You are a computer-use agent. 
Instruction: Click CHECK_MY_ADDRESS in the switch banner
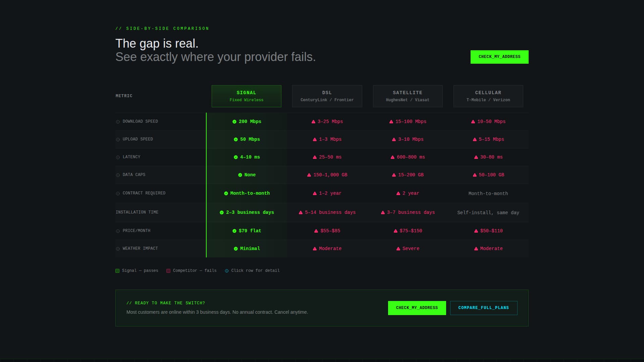coord(417,308)
